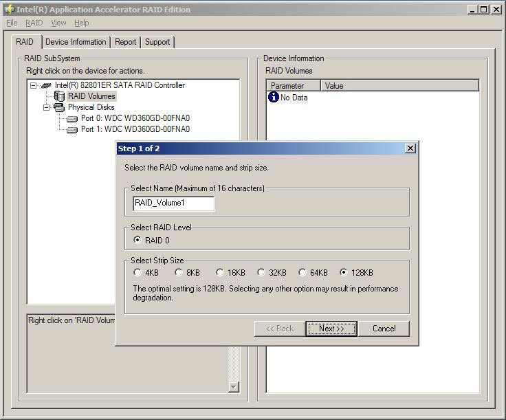Maximize the Application Accelerator window

click(x=483, y=10)
